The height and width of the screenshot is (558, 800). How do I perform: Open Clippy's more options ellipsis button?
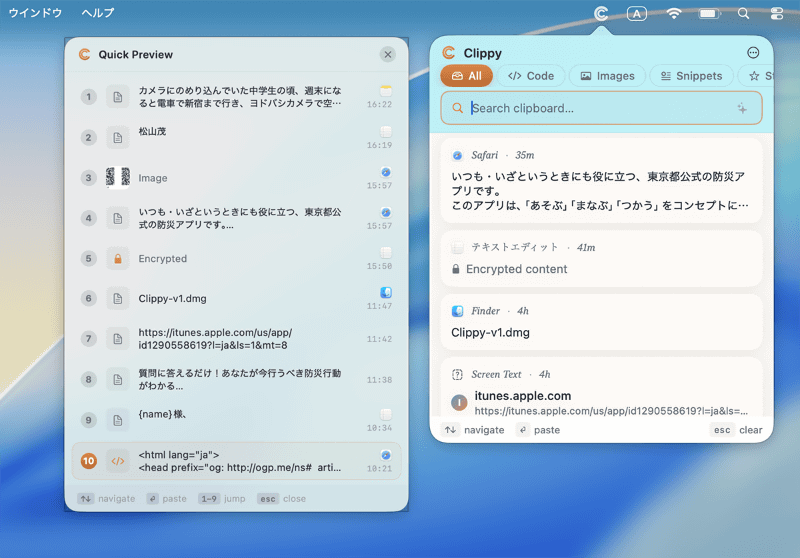coord(753,53)
